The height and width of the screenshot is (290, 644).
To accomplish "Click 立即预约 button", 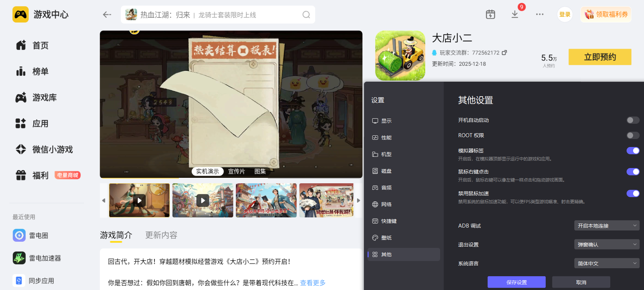I will pos(600,57).
